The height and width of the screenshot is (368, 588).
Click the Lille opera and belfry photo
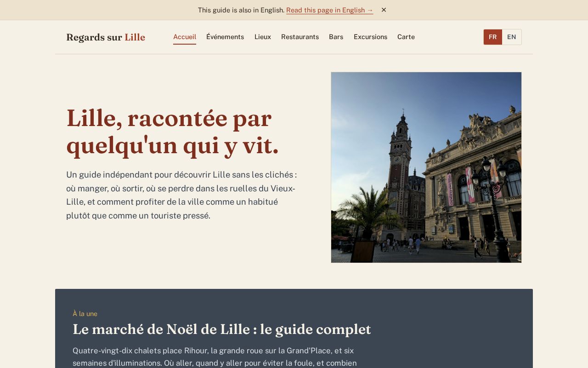click(x=426, y=167)
